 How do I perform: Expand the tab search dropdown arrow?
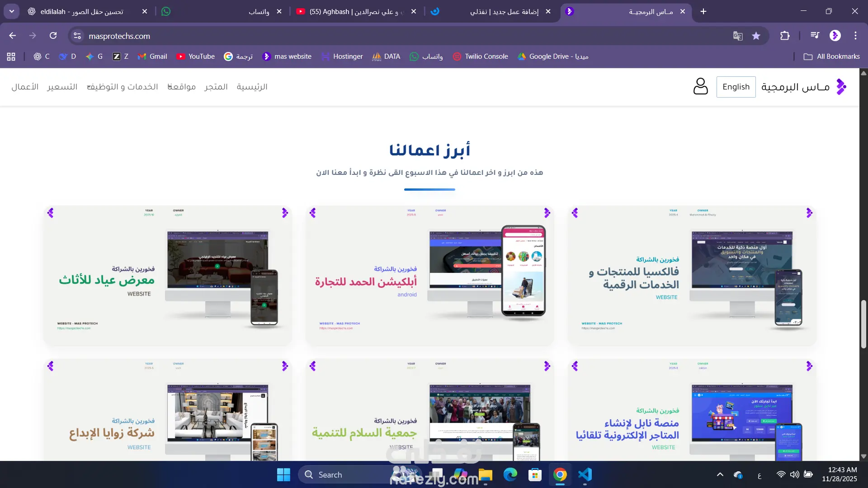click(x=11, y=11)
